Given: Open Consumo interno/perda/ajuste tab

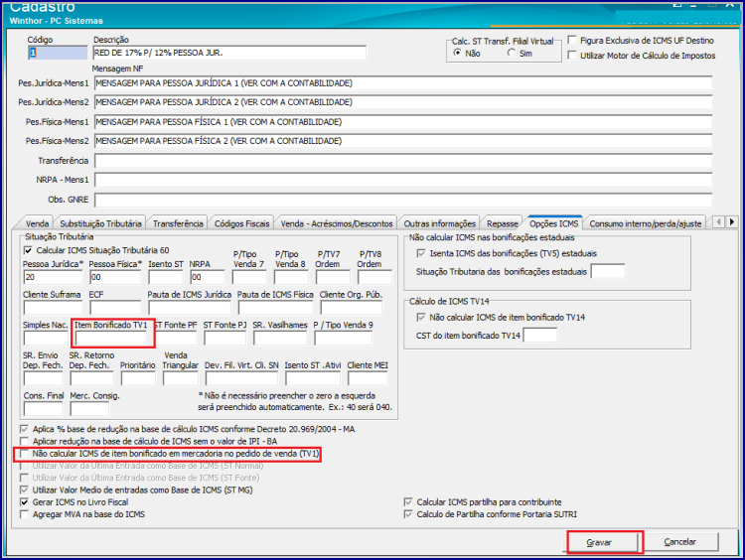Looking at the screenshot, I should pos(646,223).
